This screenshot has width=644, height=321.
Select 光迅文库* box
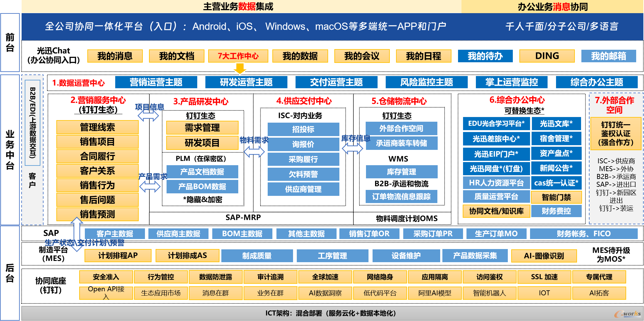556,124
